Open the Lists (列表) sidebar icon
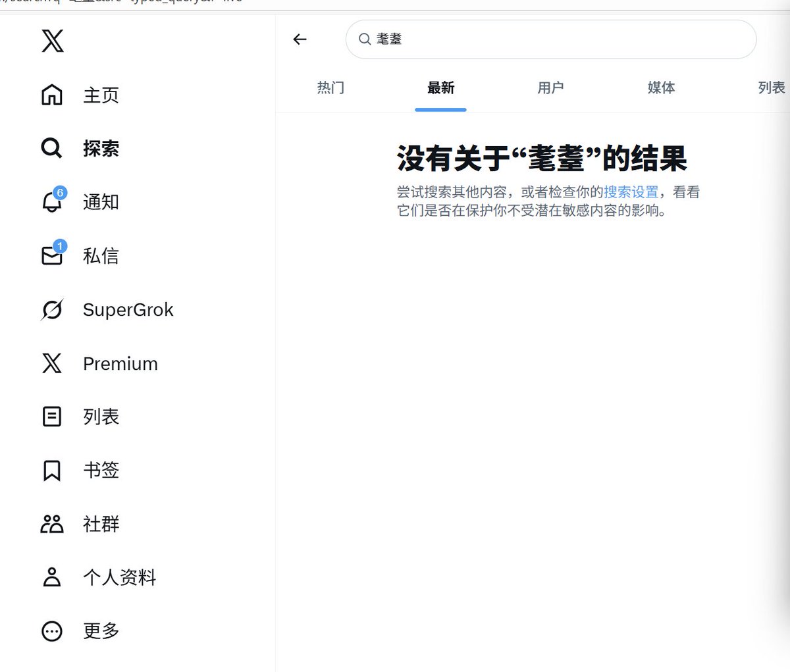This screenshot has width=790, height=672. click(x=52, y=417)
